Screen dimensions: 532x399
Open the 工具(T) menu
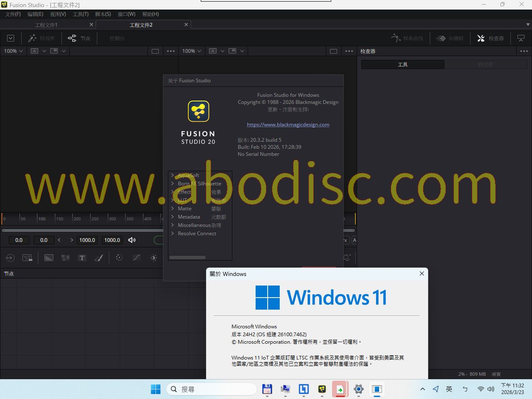[81, 14]
